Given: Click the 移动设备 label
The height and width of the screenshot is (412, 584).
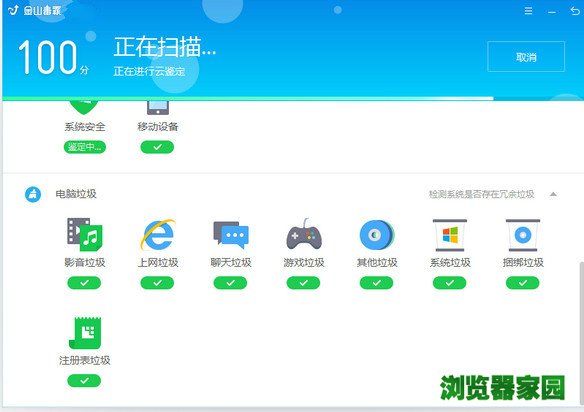Looking at the screenshot, I should click(158, 127).
